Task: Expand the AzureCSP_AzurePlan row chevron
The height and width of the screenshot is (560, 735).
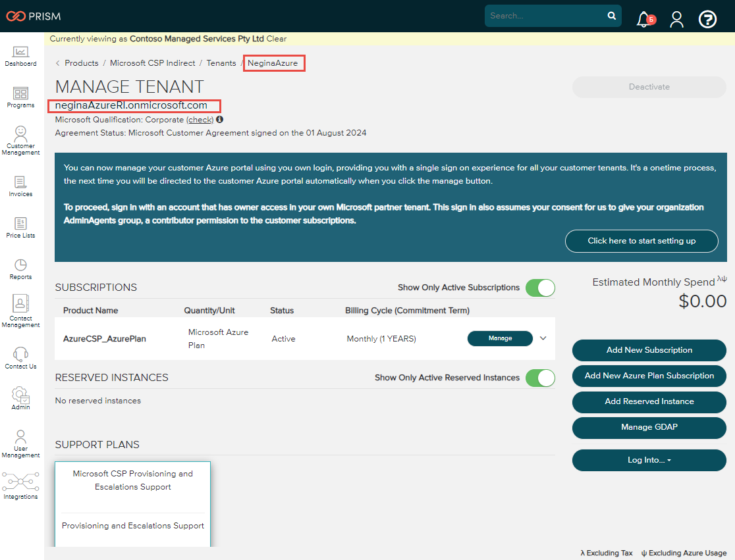Action: 543,338
